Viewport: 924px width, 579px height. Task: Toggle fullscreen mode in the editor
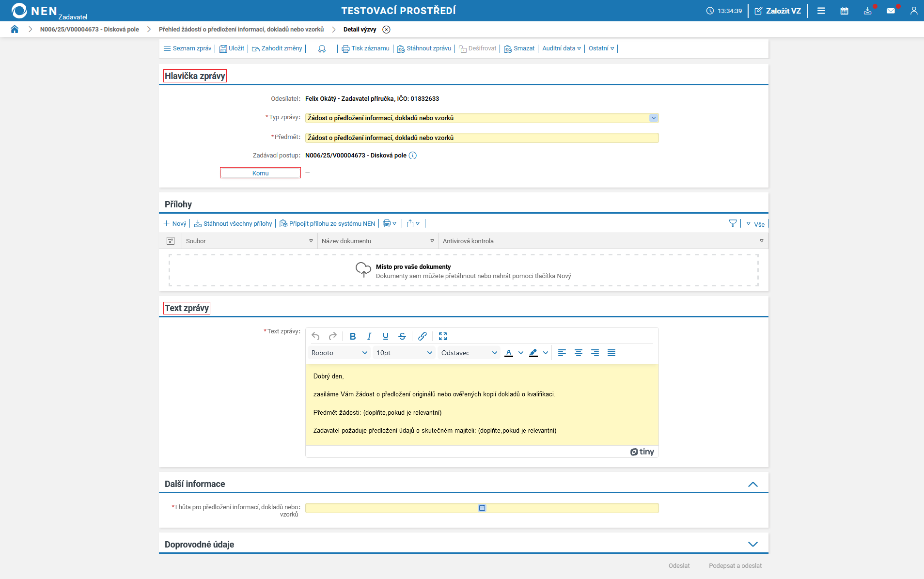pyautogui.click(x=443, y=336)
